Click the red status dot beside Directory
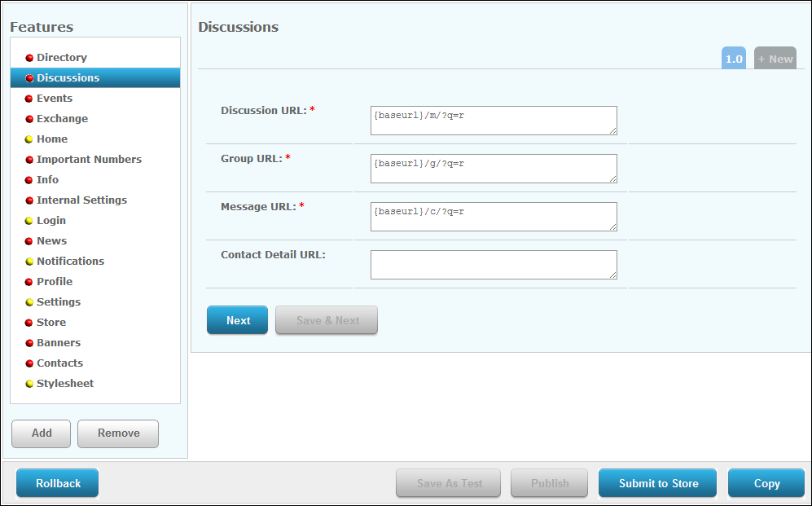Viewport: 812px width, 506px height. (29, 58)
